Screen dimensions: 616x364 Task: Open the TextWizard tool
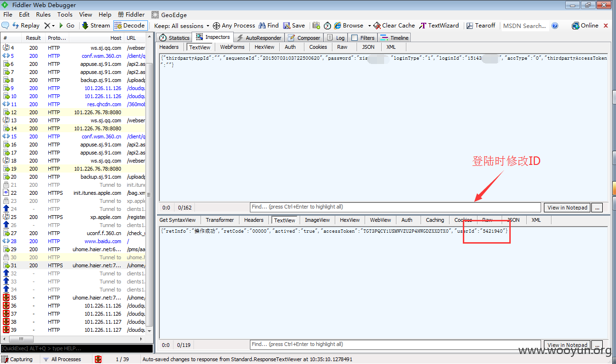coord(439,26)
